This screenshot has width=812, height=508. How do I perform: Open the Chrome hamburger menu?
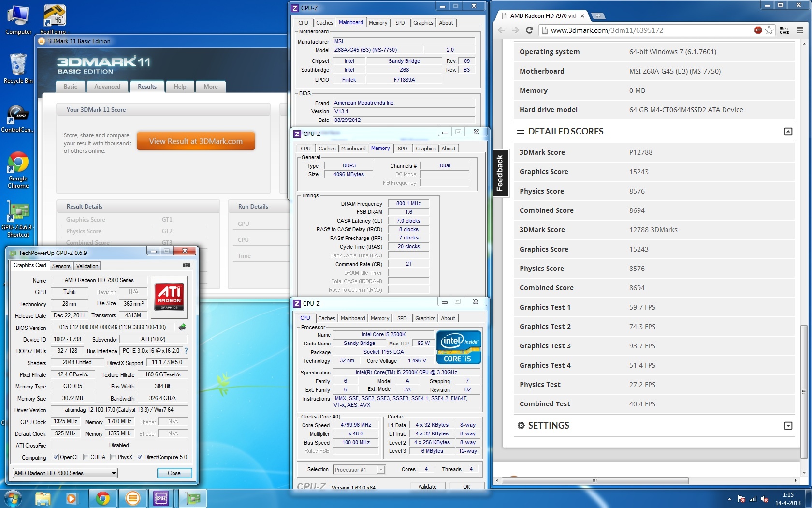[800, 30]
